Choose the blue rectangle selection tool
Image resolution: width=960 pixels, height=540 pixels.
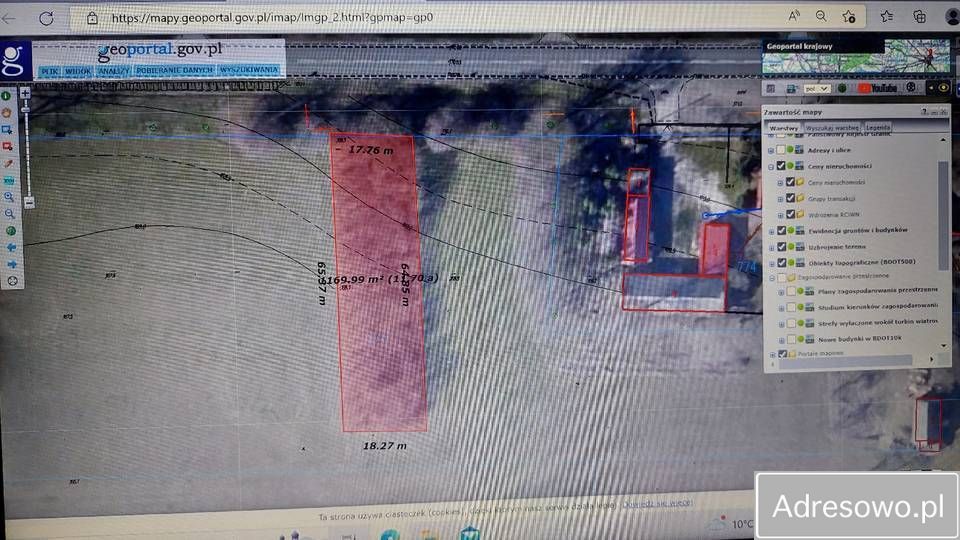point(7,130)
